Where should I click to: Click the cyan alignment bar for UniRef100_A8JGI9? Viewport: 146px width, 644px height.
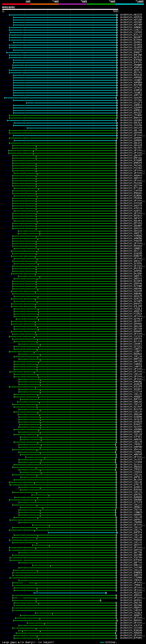63,15
